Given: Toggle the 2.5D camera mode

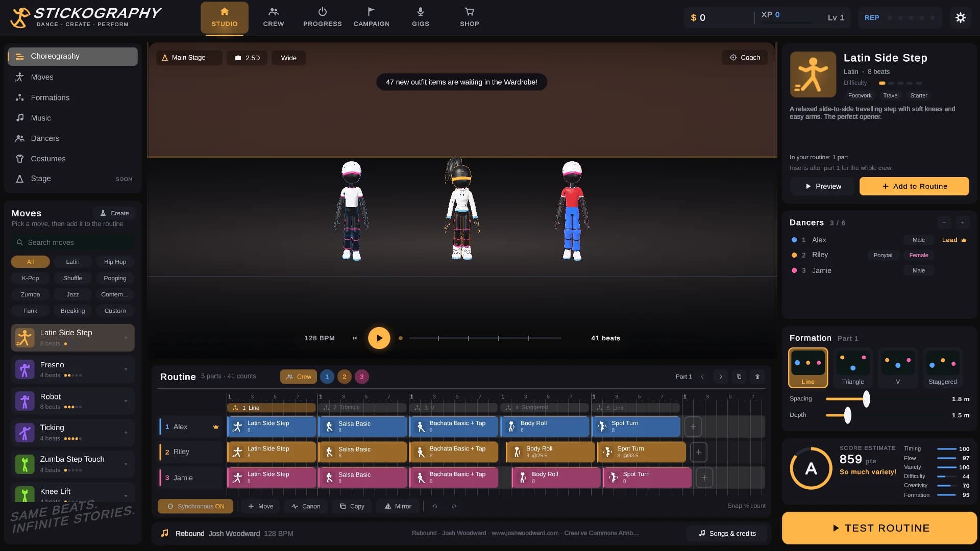Looking at the screenshot, I should [x=247, y=58].
